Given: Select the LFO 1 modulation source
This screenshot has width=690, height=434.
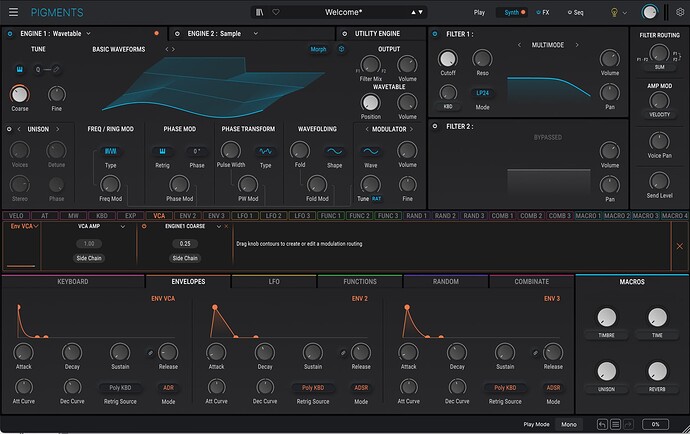Looking at the screenshot, I should pyautogui.click(x=245, y=216).
